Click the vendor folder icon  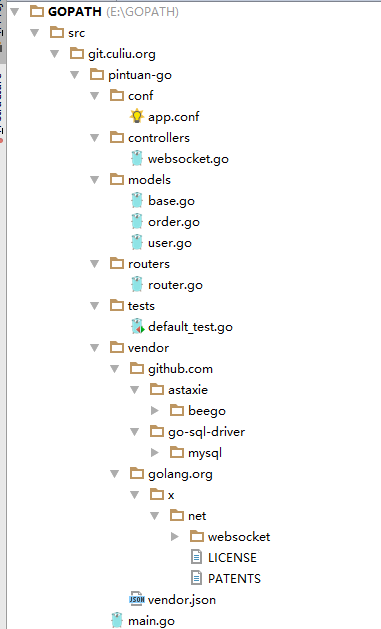[x=117, y=347]
